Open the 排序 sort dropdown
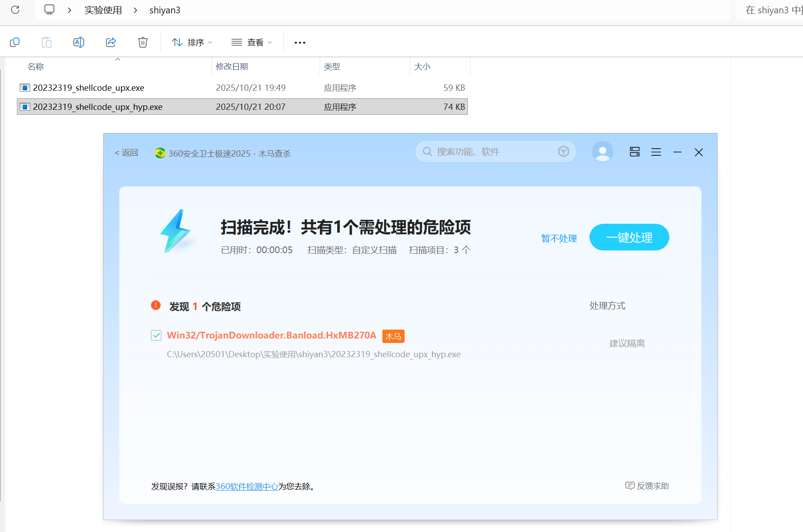 pos(192,42)
